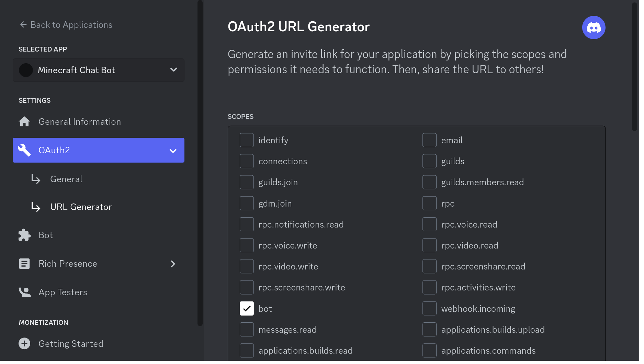Open the OAuth2 General page

click(66, 179)
